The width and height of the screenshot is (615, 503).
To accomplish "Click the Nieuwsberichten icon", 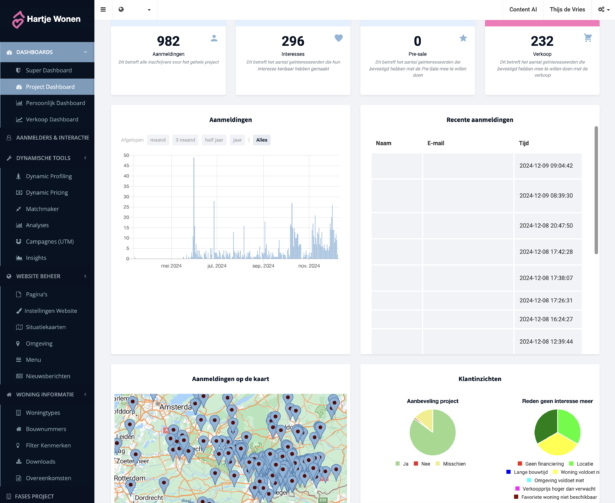I will point(19,376).
